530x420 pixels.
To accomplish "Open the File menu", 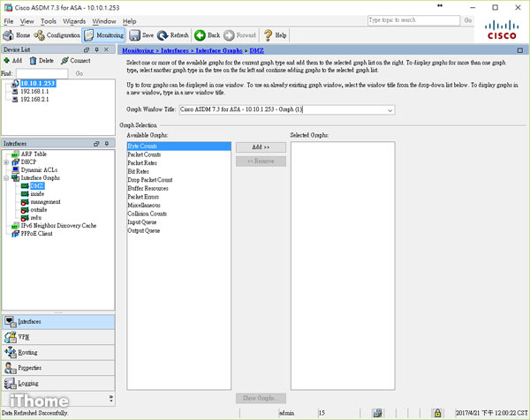I will coord(9,21).
